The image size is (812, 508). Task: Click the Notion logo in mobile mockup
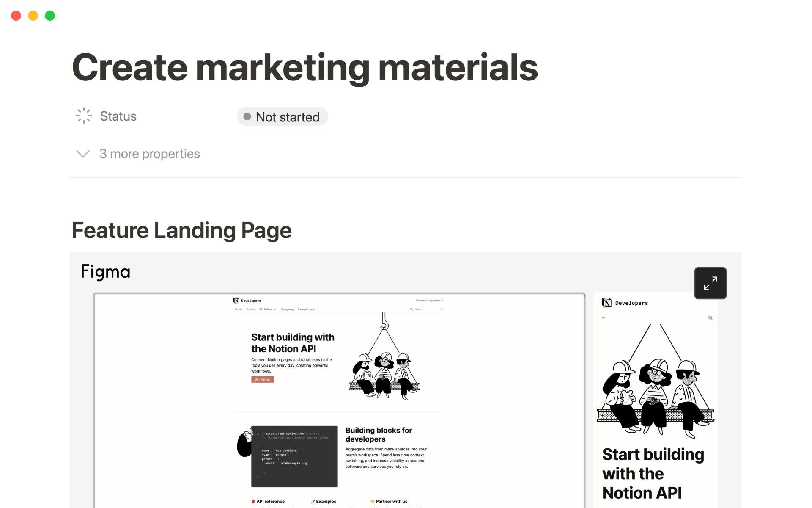click(x=607, y=303)
